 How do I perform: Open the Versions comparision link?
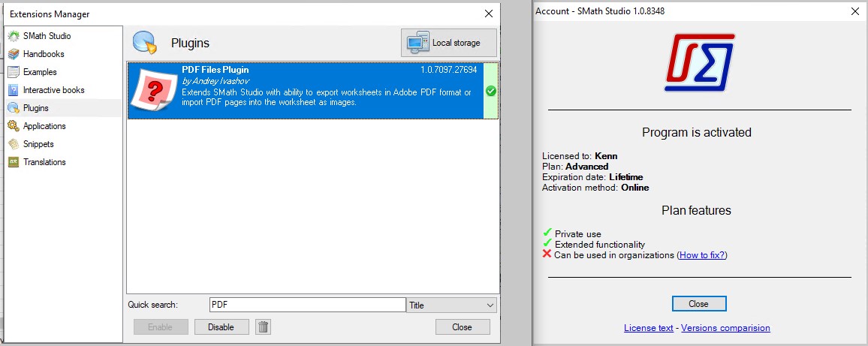[x=725, y=328]
